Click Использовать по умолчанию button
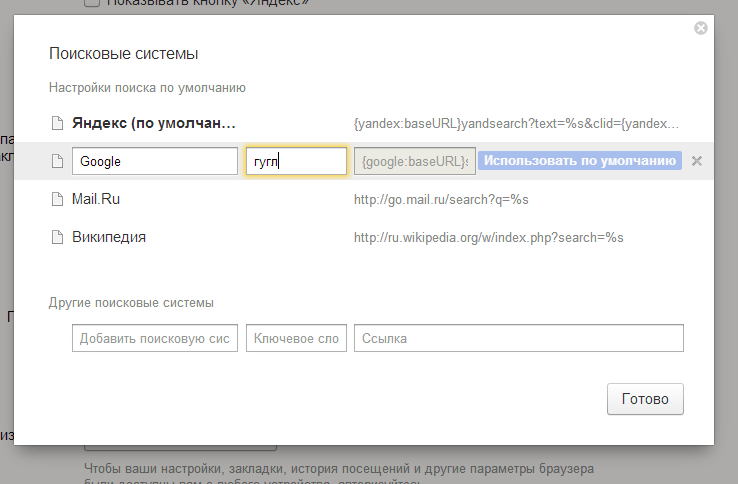The image size is (738, 484). [x=580, y=161]
